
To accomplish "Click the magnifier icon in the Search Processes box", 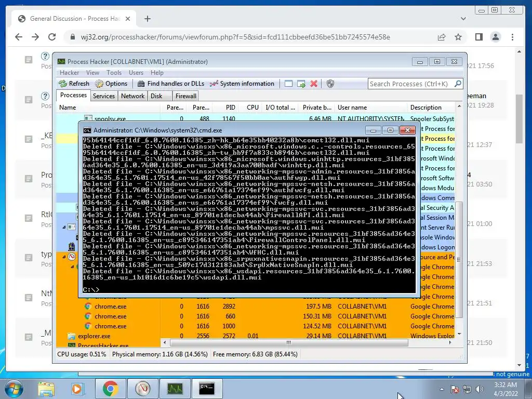I will click(x=458, y=84).
